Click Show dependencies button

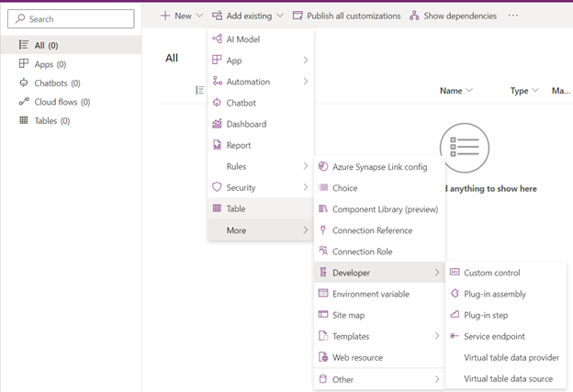453,16
